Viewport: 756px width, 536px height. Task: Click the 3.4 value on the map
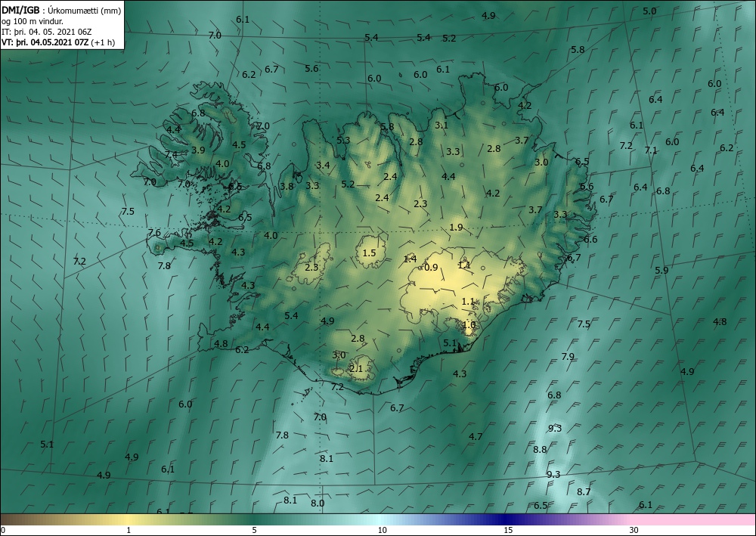tap(323, 166)
